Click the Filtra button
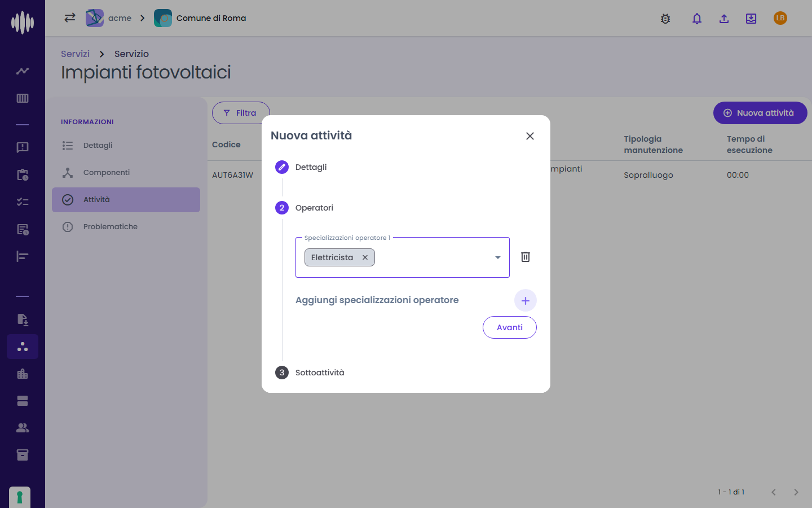812x508 pixels. pos(241,113)
